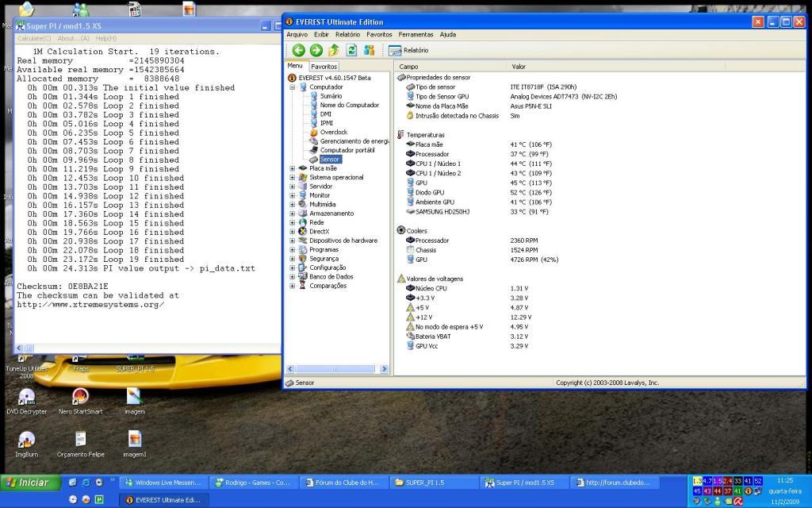Click the Campo column header

[x=450, y=67]
